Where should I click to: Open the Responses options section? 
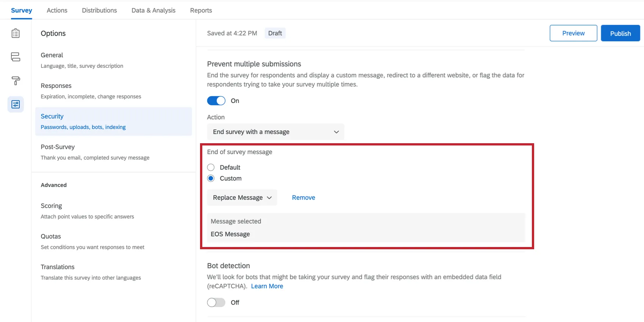pos(56,86)
